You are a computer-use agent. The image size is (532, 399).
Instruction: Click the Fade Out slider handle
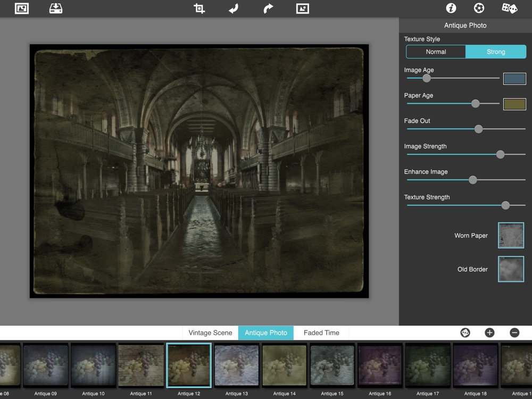point(478,129)
